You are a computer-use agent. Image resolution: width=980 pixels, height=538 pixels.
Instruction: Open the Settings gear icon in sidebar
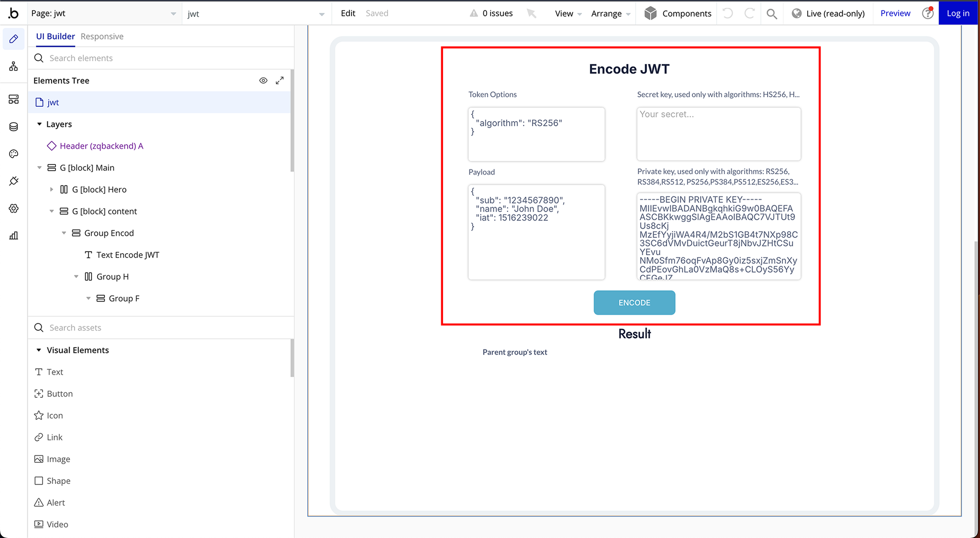coord(13,208)
